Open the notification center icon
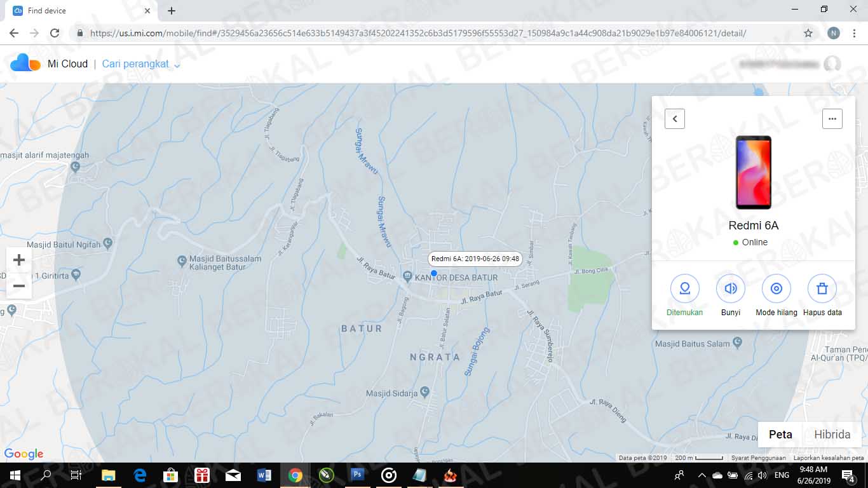Image resolution: width=868 pixels, height=488 pixels. coord(848,475)
